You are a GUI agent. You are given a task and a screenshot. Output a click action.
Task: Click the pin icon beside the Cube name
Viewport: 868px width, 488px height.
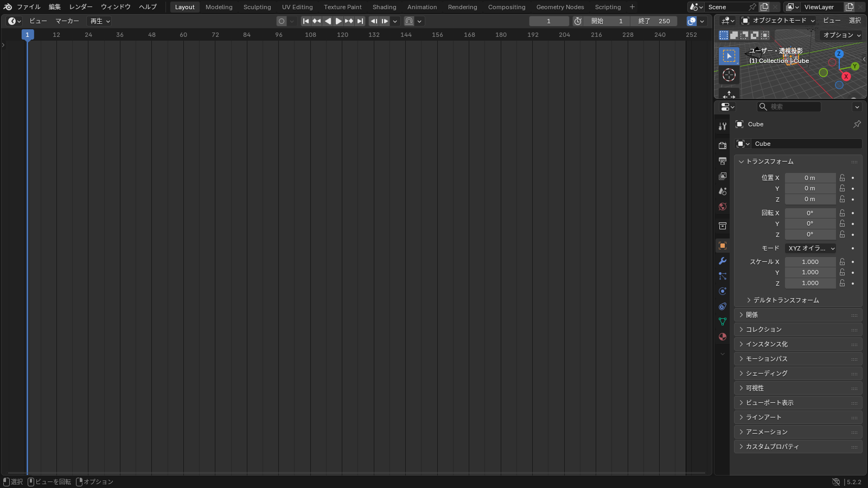[x=857, y=124]
